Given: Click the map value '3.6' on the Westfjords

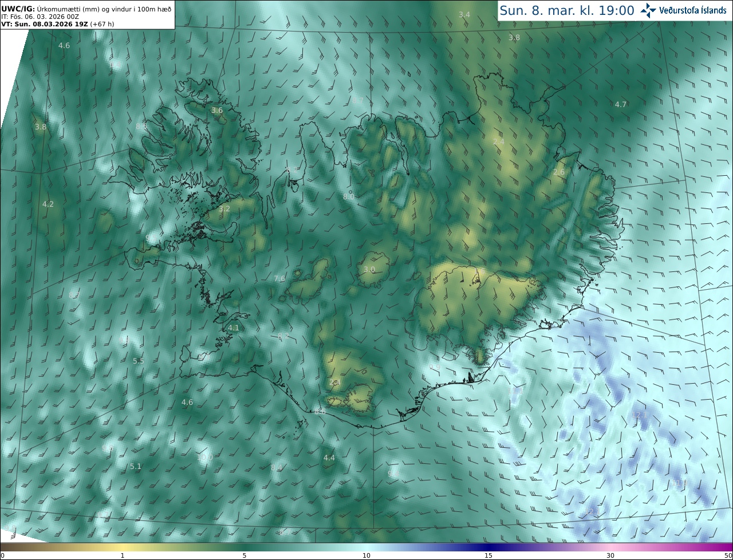Looking at the screenshot, I should [x=217, y=110].
